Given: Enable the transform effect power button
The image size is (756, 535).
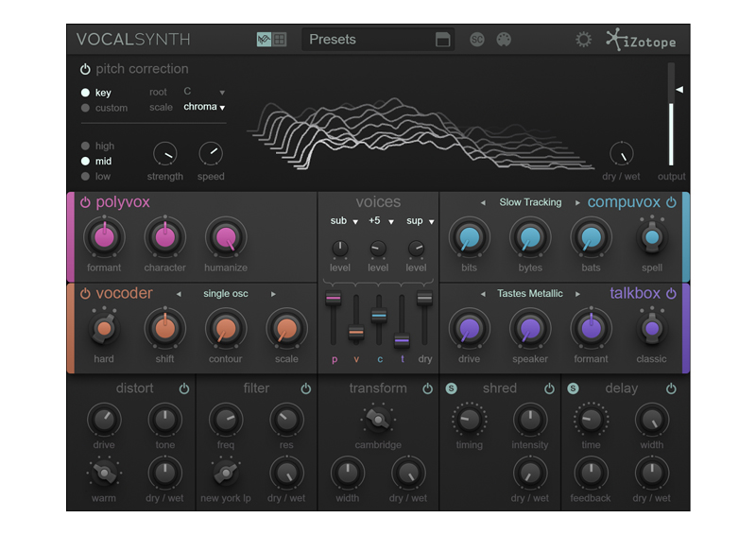Looking at the screenshot, I should [428, 388].
